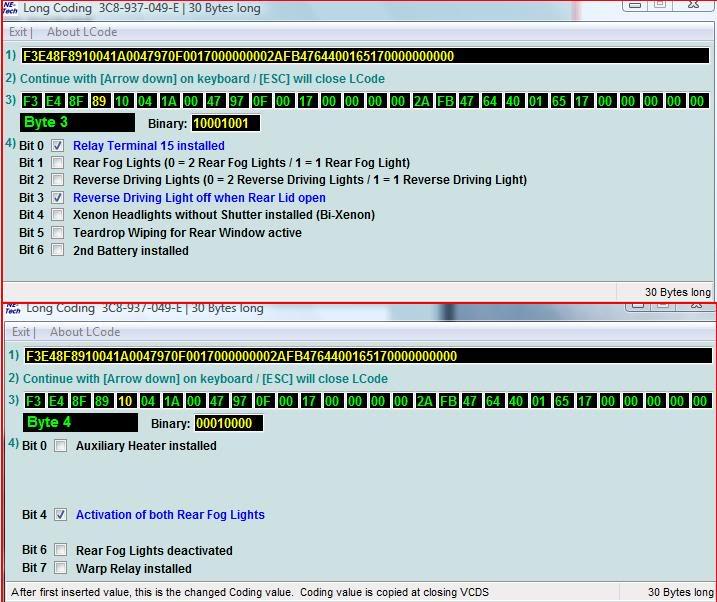The width and height of the screenshot is (717, 602).
Task: Click the long coding hex field in Byte 3 window
Action: [365, 56]
